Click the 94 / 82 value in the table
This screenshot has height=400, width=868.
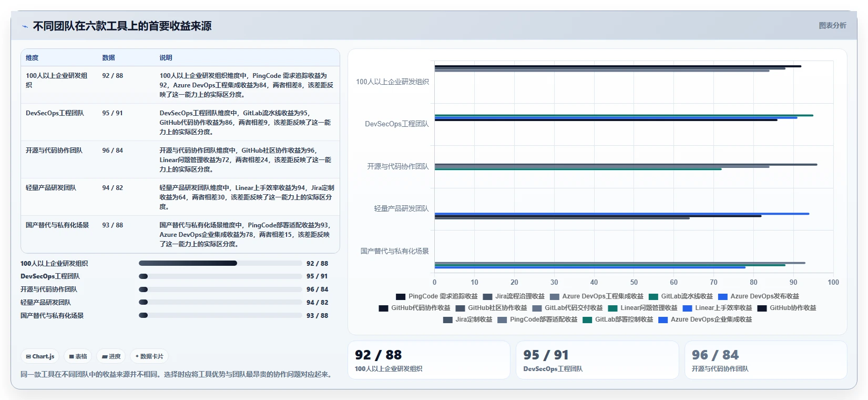[x=113, y=188]
